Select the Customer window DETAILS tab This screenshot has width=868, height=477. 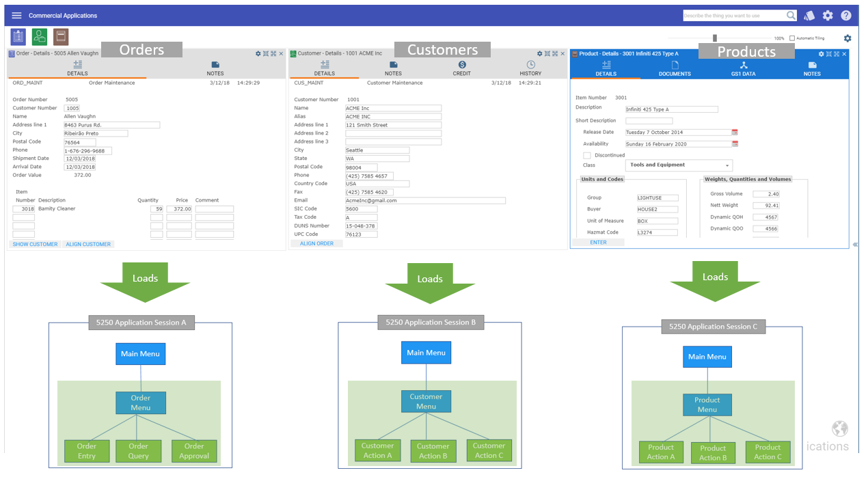tap(324, 68)
